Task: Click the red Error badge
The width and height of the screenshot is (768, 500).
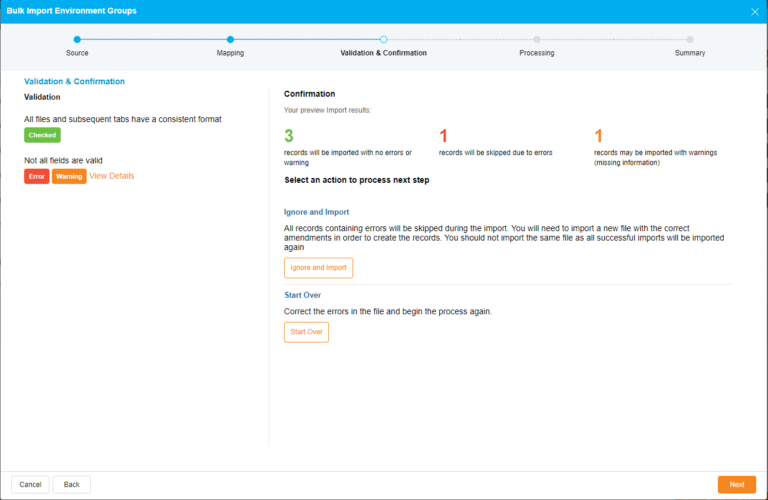Action: [37, 176]
